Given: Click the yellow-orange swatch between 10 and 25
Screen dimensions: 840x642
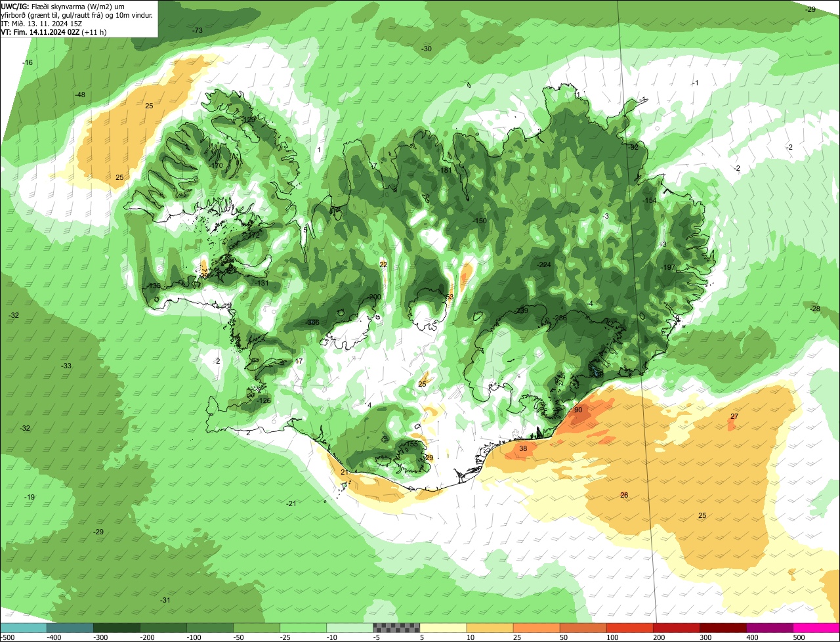Looking at the screenshot, I should tap(490, 628).
